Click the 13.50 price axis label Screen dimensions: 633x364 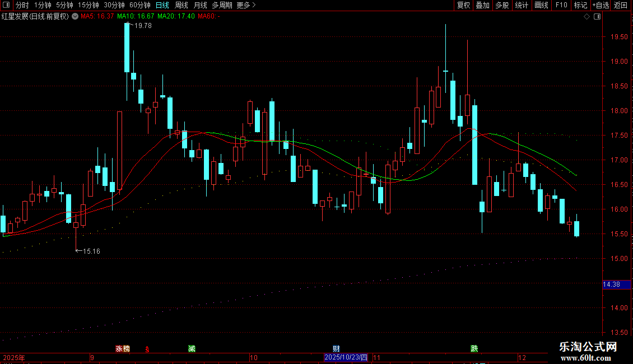(x=619, y=333)
